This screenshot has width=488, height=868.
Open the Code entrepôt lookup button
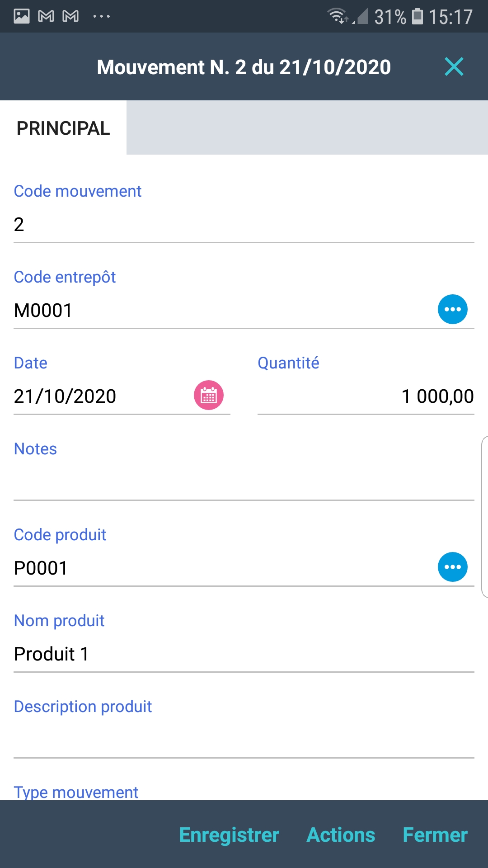click(452, 309)
